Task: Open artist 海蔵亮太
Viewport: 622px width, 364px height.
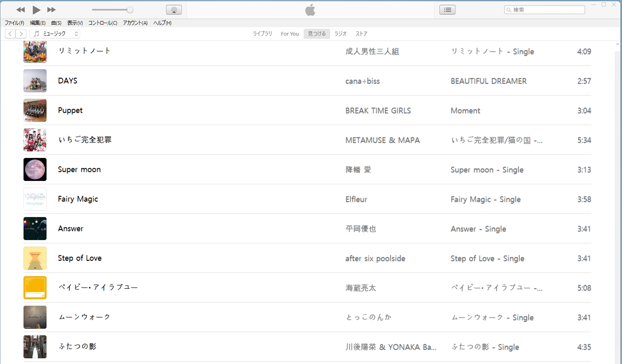Action: [361, 288]
